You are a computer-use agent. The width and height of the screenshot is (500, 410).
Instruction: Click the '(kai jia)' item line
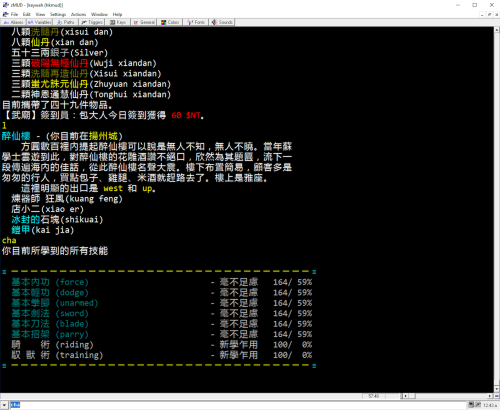coord(43,230)
